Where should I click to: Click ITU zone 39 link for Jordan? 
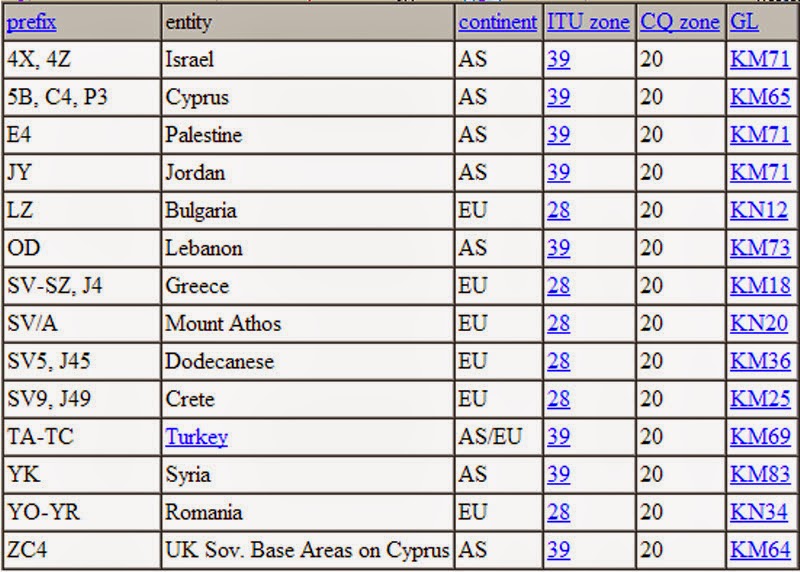tap(558, 172)
